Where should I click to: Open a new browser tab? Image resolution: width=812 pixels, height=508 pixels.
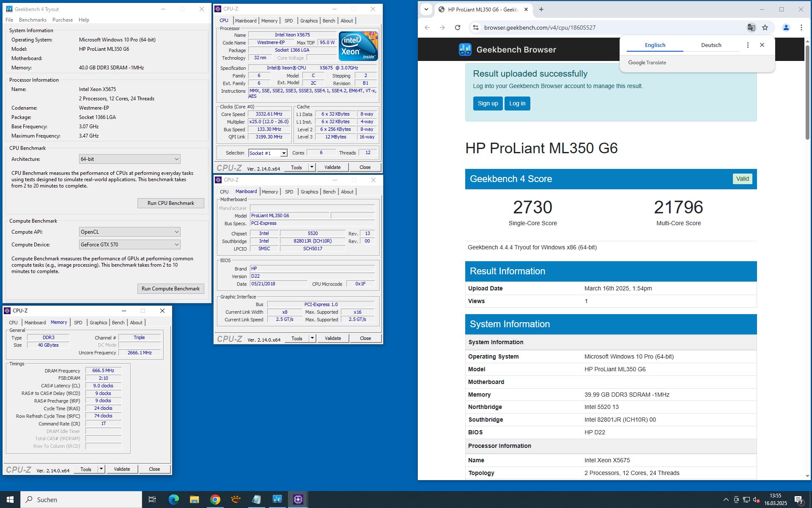(x=541, y=9)
